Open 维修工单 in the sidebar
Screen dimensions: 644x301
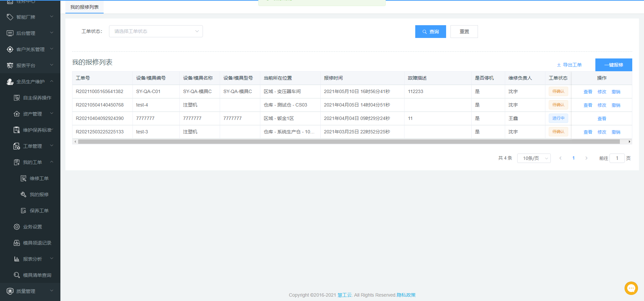[39, 178]
